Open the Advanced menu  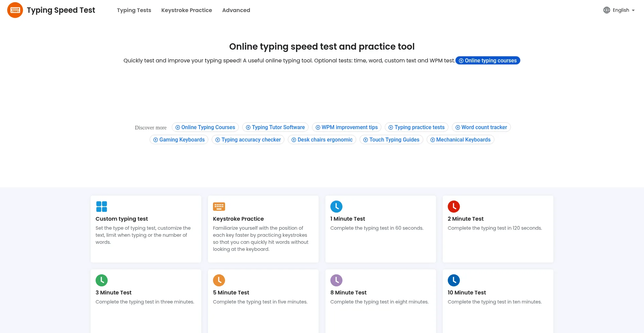click(236, 10)
